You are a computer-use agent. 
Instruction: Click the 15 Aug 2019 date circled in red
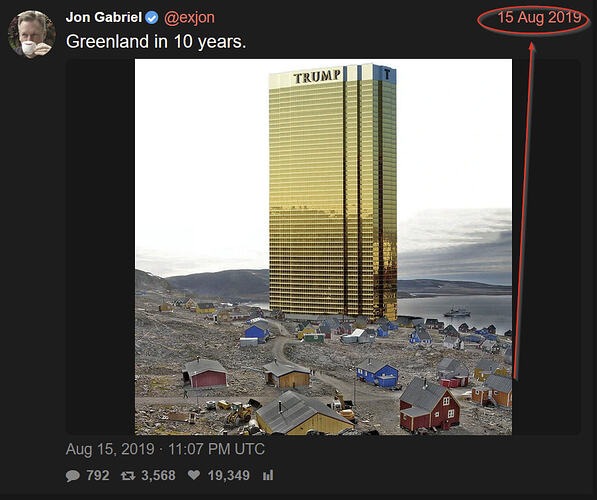click(539, 18)
